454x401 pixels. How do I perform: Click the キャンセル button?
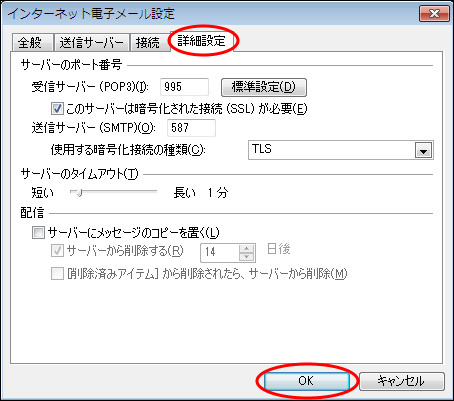click(x=401, y=381)
